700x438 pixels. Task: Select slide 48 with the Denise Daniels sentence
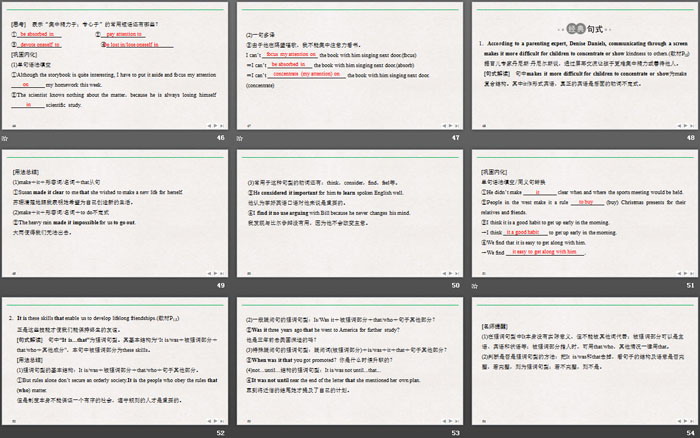tap(584, 65)
